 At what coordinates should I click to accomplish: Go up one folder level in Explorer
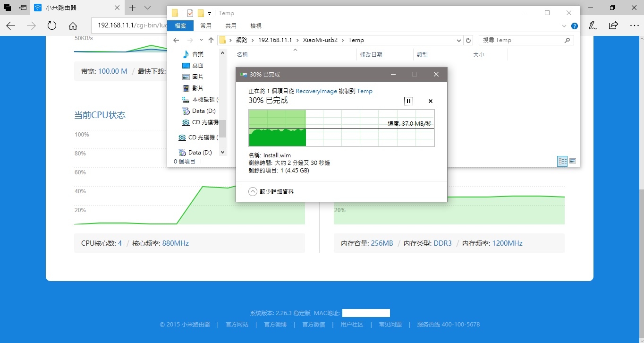211,40
